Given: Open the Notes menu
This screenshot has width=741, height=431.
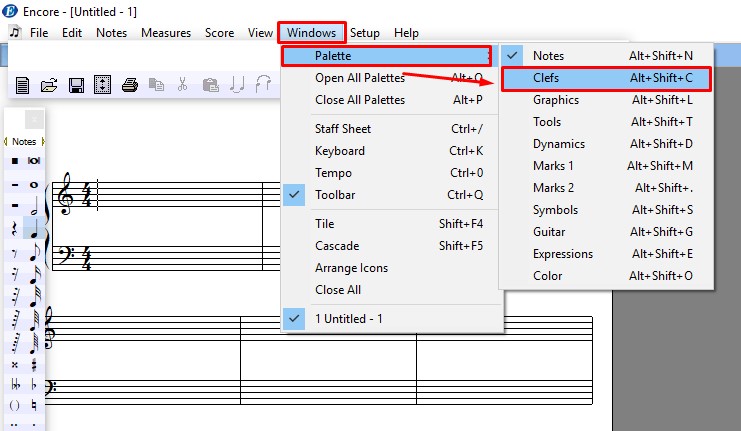Looking at the screenshot, I should [112, 33].
